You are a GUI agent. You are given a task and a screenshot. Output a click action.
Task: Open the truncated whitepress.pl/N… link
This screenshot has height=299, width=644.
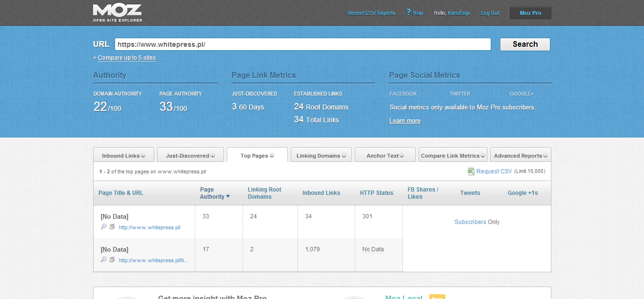coord(154,260)
